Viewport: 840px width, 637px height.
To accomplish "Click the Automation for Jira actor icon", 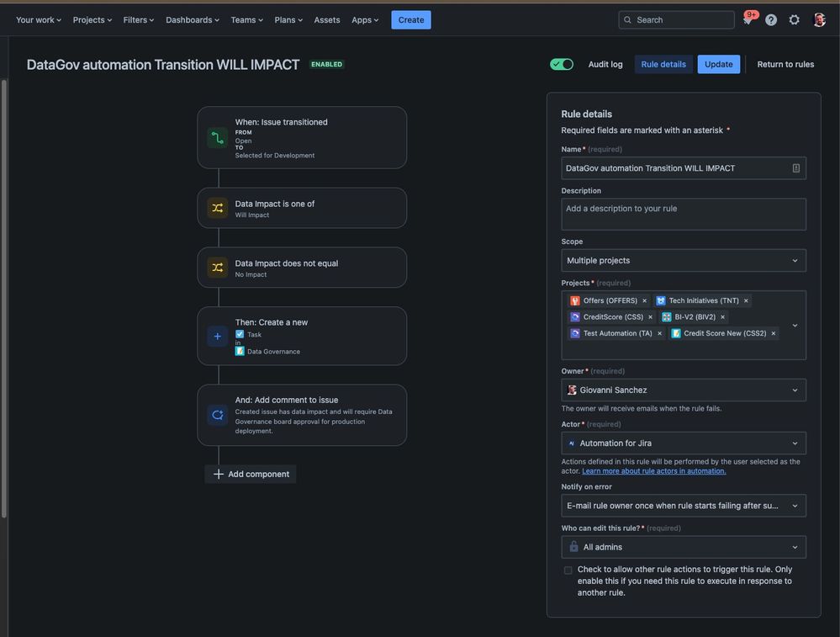I will (x=572, y=443).
